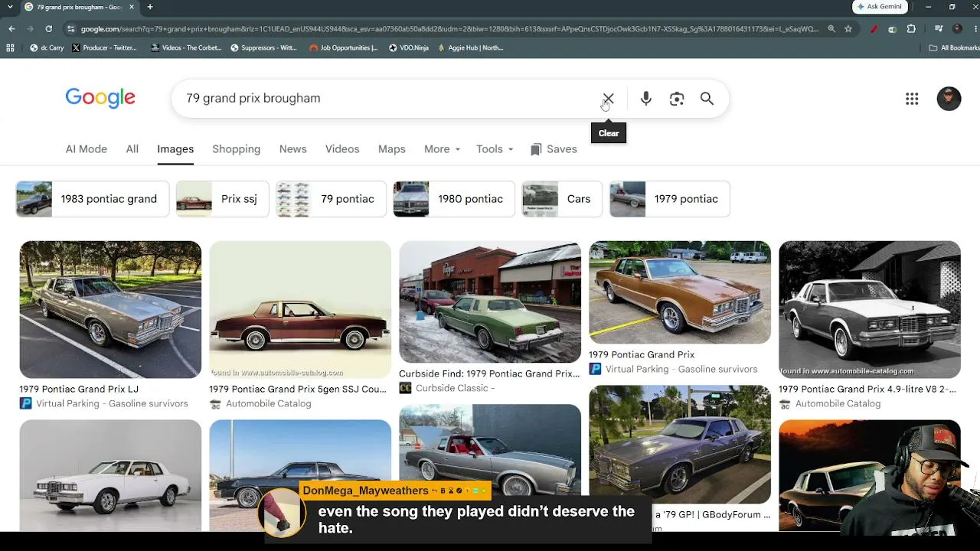980x551 pixels.
Task: Switch to the Maps tab
Action: click(x=392, y=149)
